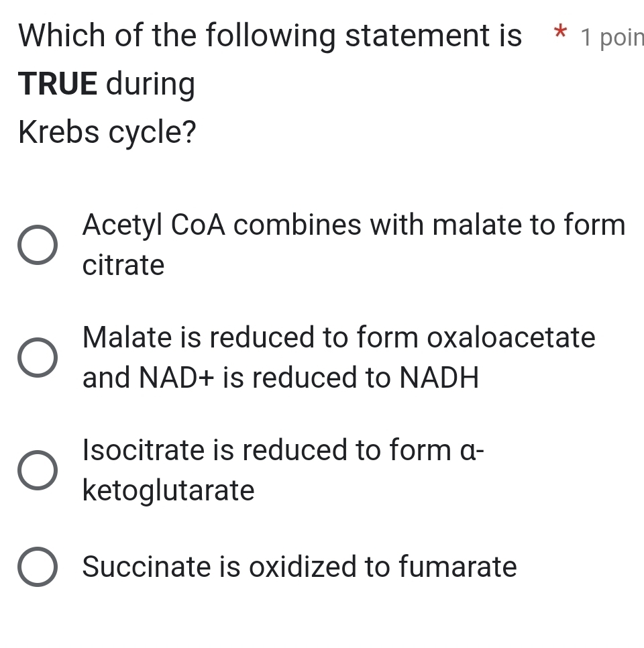Click the bold word 'TRUE'
Image resolution: width=644 pixels, height=648 pixels.
[x=56, y=83]
